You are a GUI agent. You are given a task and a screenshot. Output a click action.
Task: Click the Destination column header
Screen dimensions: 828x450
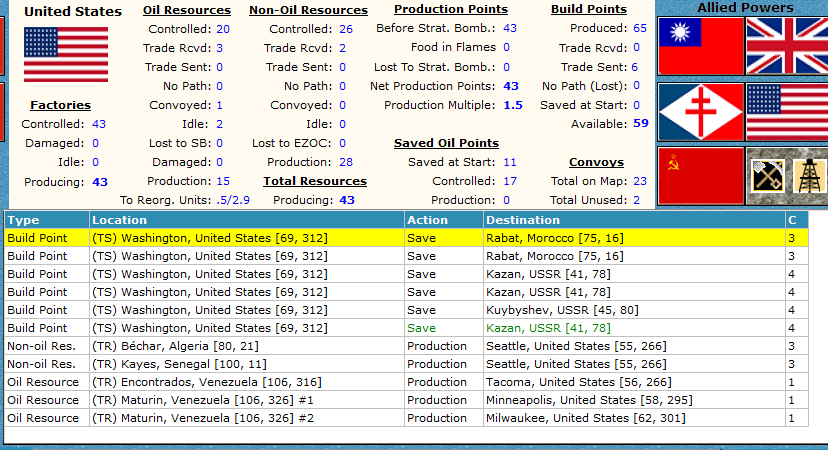[633, 220]
